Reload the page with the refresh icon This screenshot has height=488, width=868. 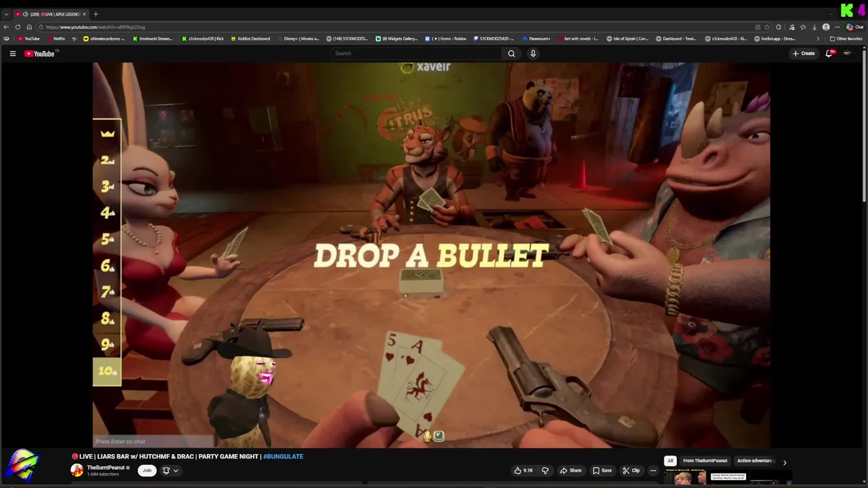tap(18, 27)
